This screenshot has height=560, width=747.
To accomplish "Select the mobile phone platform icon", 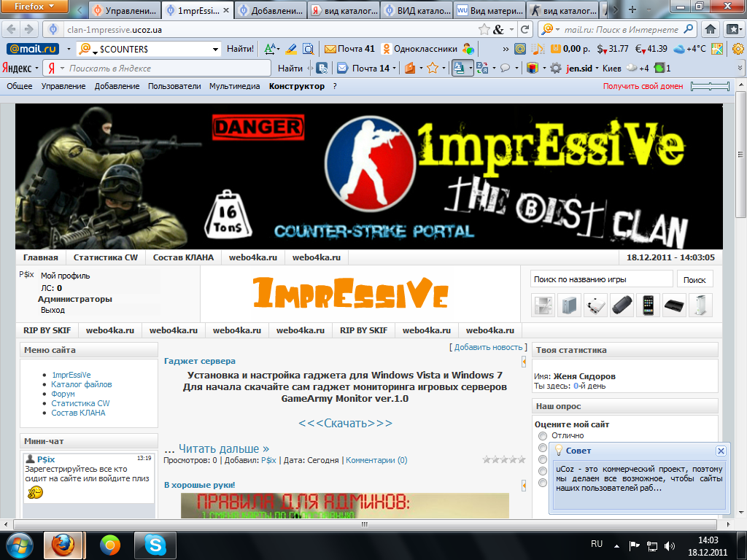I will pos(648,306).
